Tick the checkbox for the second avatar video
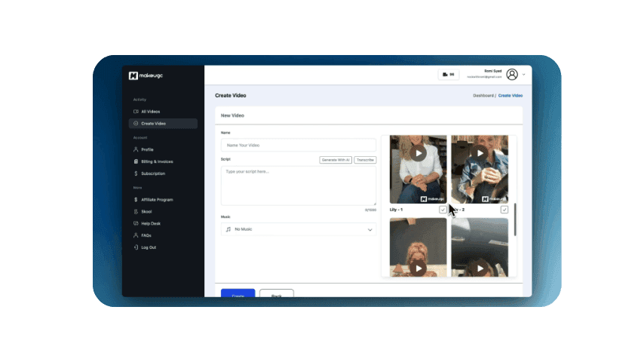The width and height of the screenshot is (644, 362). (504, 210)
